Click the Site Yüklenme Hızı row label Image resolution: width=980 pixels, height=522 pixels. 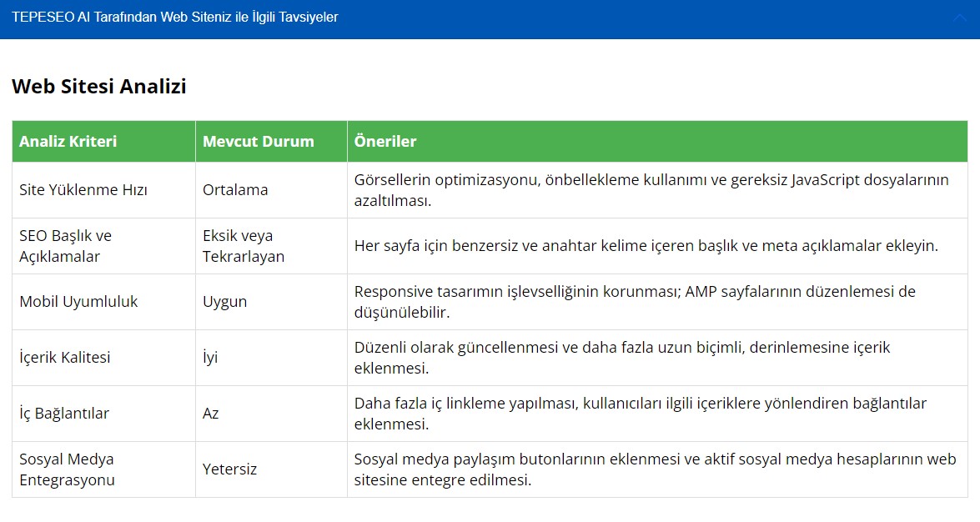click(x=83, y=190)
